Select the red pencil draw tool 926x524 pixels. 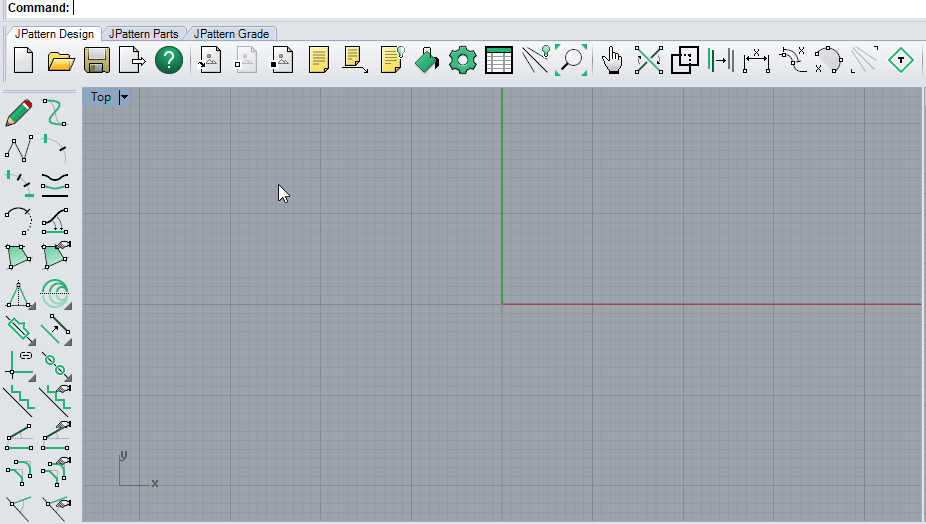click(x=19, y=112)
